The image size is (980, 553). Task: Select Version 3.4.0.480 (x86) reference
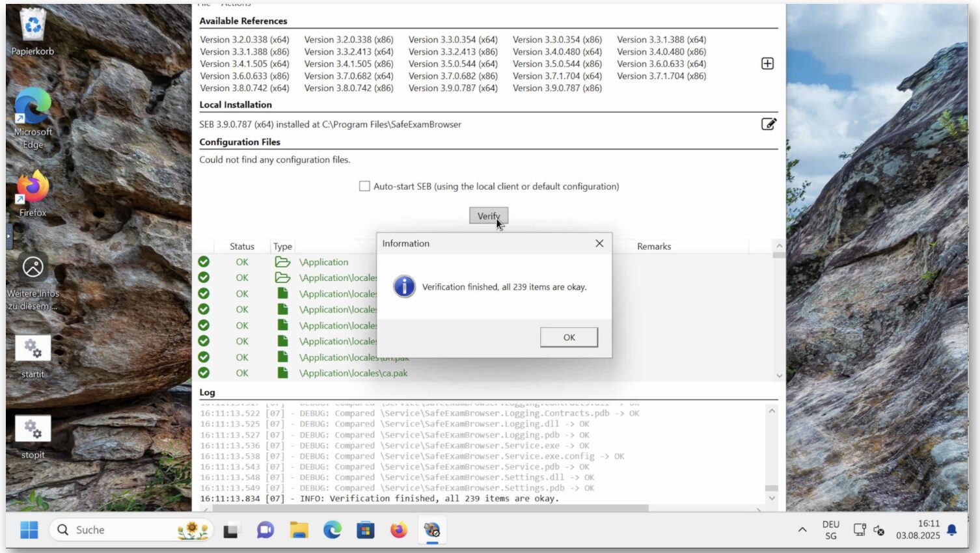pyautogui.click(x=661, y=52)
